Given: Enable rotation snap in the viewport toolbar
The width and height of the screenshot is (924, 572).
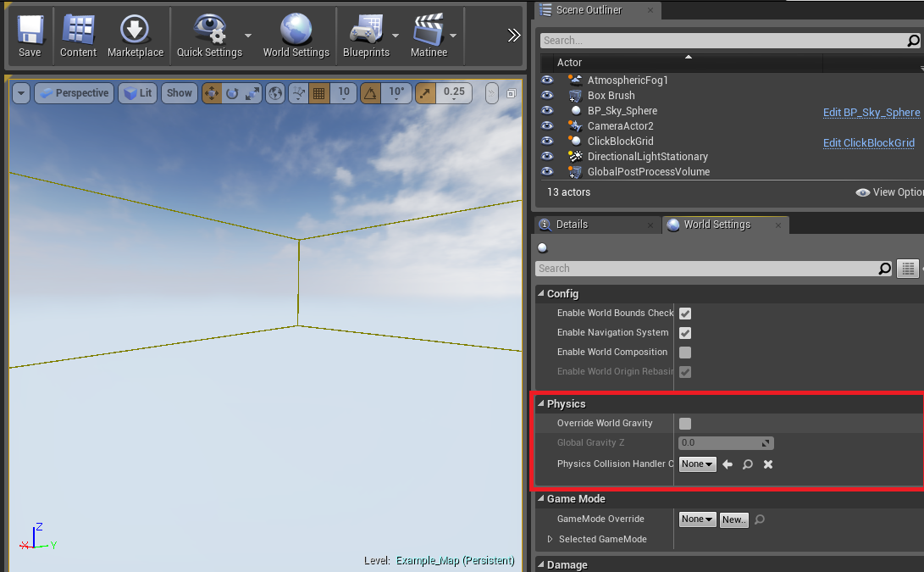Looking at the screenshot, I should click(x=371, y=93).
